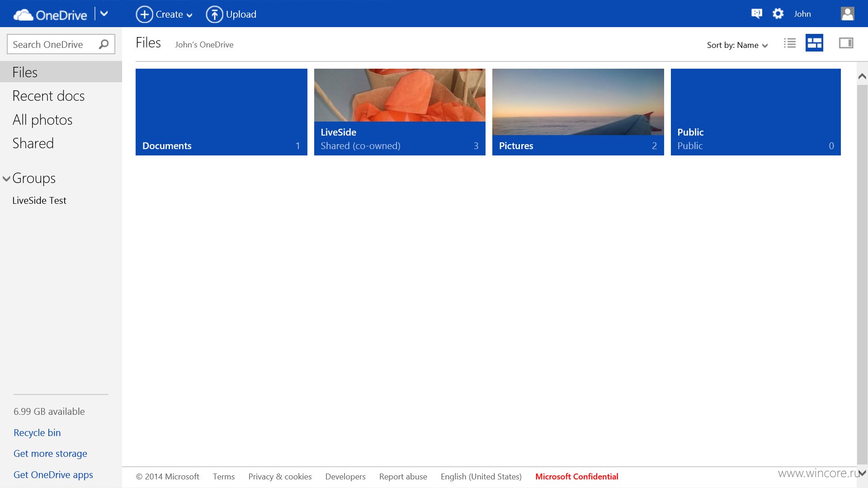The image size is (868, 488).
Task: Click the LiveSide Test group item
Action: 40,201
